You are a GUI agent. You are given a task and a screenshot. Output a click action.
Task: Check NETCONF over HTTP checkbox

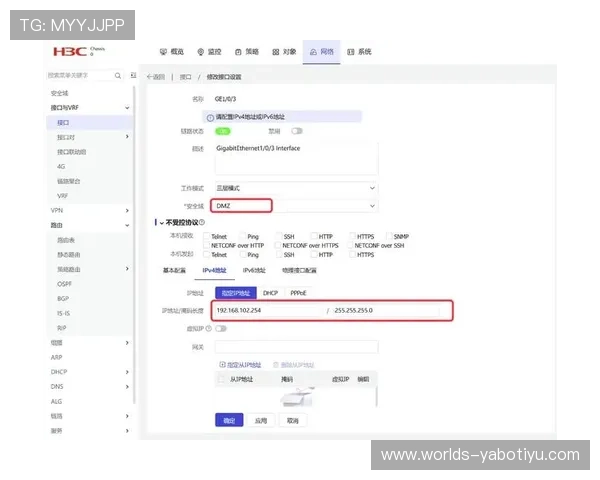tap(207, 245)
